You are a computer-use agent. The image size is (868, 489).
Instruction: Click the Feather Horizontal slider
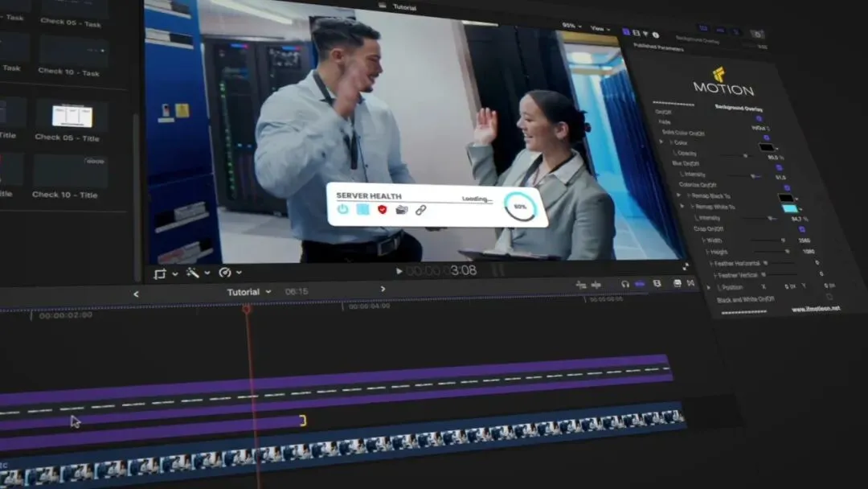(780, 263)
